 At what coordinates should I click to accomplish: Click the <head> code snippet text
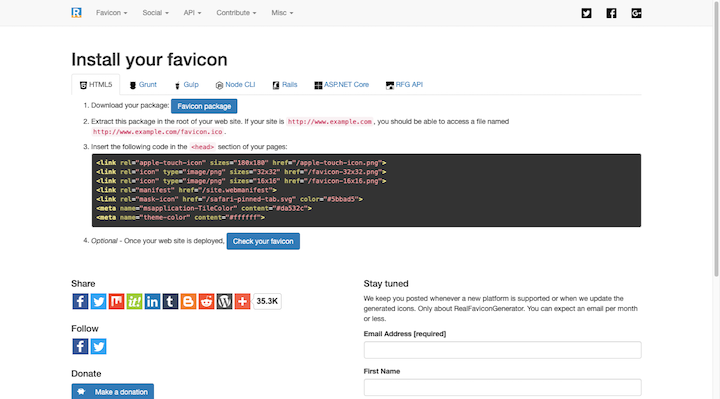[x=202, y=147]
